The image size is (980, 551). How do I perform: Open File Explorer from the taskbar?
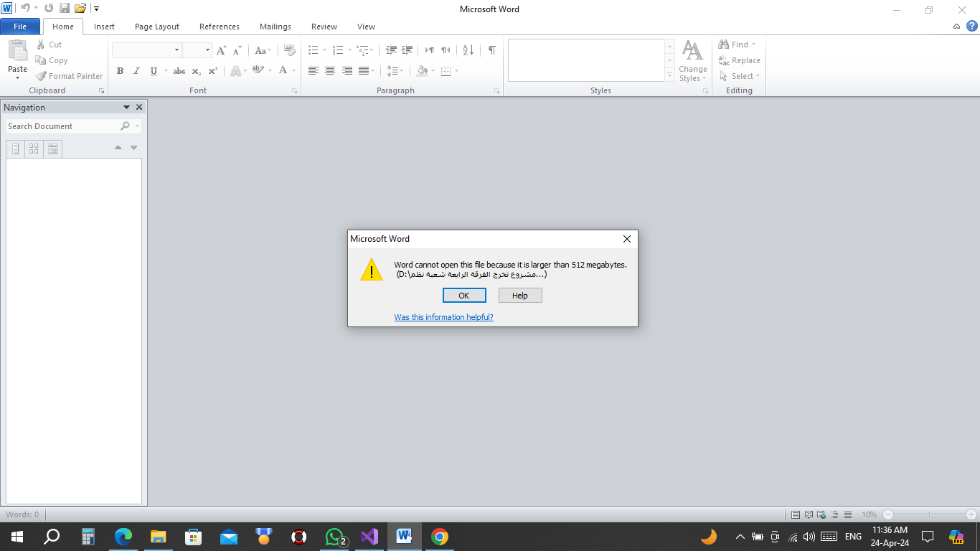point(158,537)
